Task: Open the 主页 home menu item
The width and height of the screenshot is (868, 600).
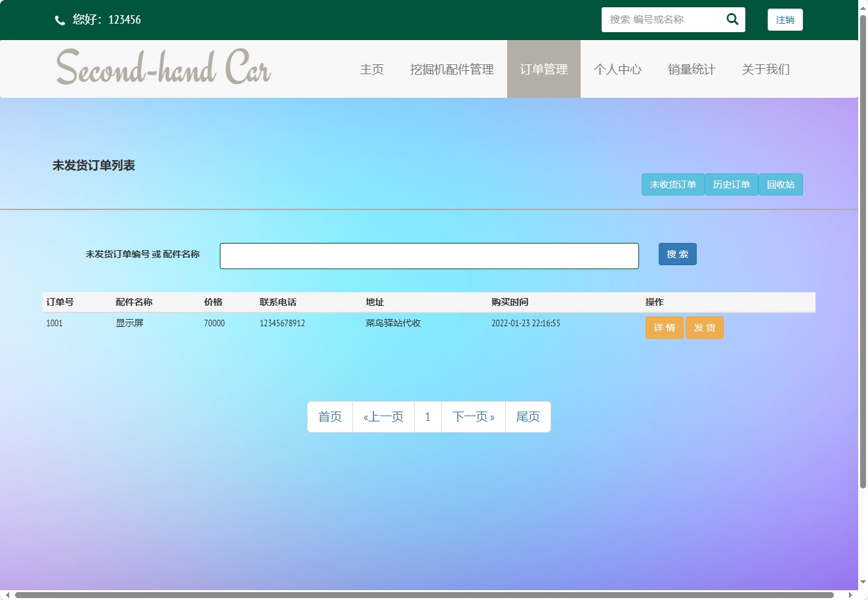Action: (x=371, y=70)
